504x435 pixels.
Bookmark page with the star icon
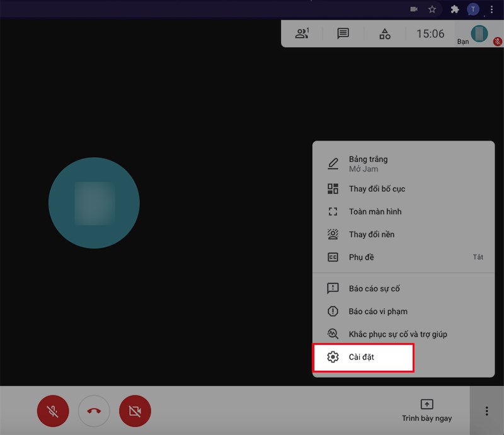click(432, 9)
